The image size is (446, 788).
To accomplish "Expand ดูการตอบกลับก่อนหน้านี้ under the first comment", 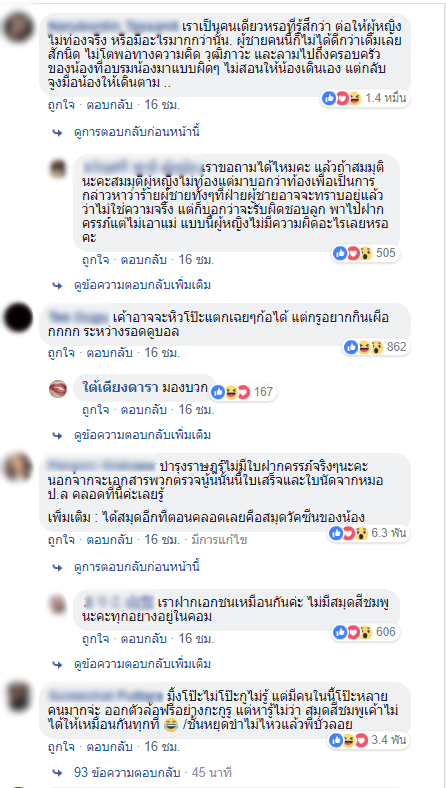I will (x=137, y=132).
